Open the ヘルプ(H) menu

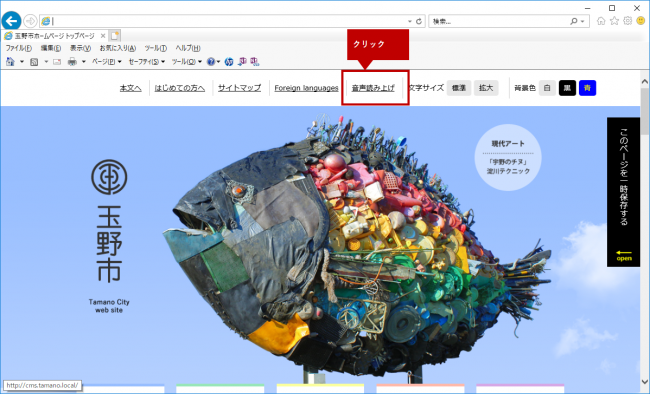coord(188,48)
